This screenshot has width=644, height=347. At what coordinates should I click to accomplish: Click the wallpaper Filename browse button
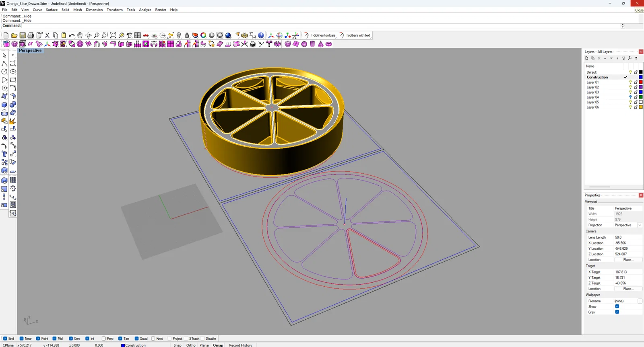(640, 301)
